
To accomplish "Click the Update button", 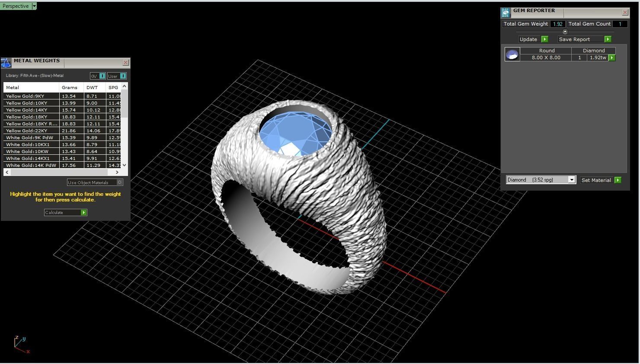I will (x=530, y=39).
